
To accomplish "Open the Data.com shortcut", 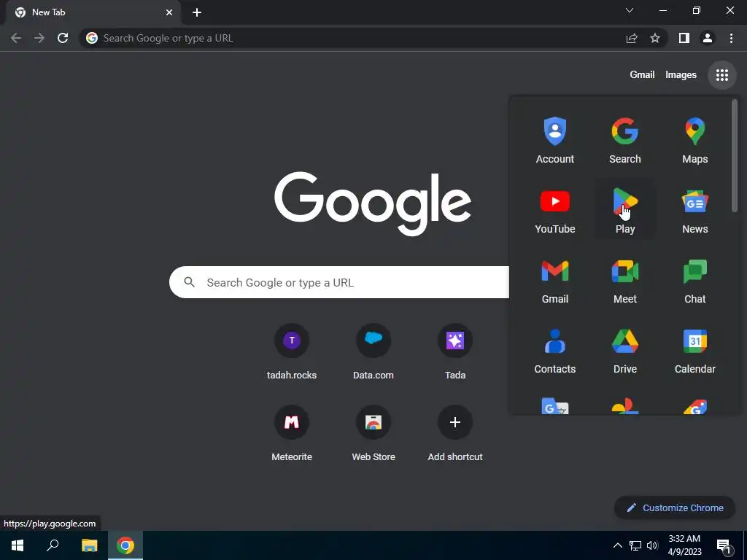I will 373,351.
